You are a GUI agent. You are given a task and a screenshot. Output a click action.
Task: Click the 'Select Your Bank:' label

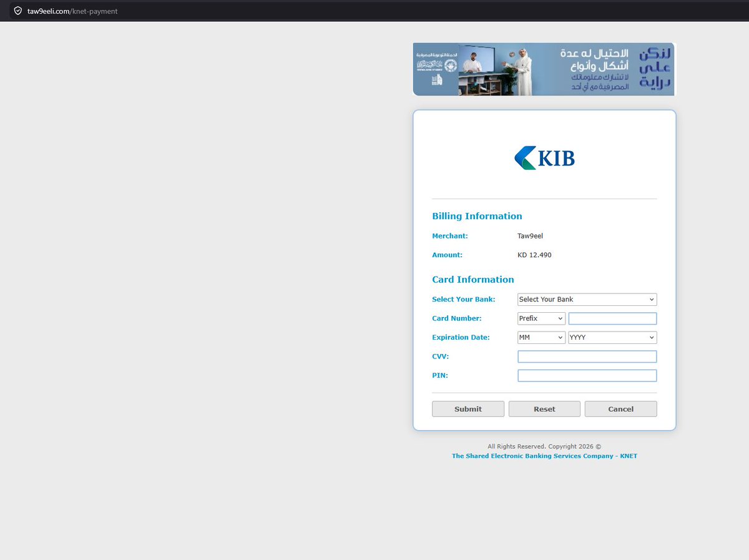(464, 300)
